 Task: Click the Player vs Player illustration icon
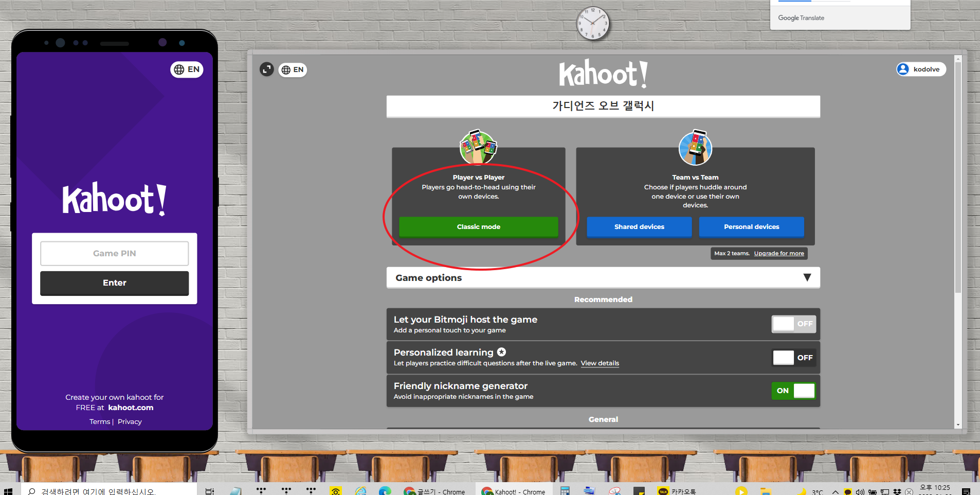[x=478, y=147]
